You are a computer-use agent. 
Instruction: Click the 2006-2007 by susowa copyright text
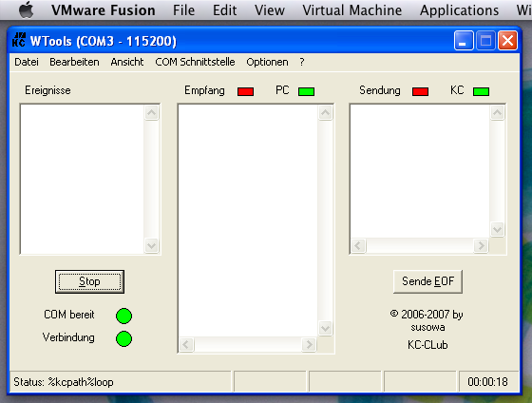427,320
